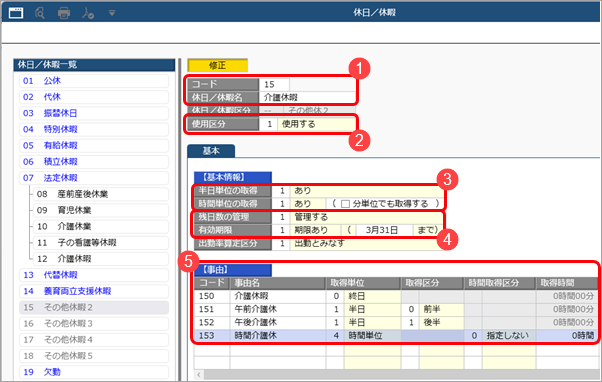The width and height of the screenshot is (602, 382).
Task: Click 後半 取得区分 cell of row 152
Action: [x=441, y=322]
